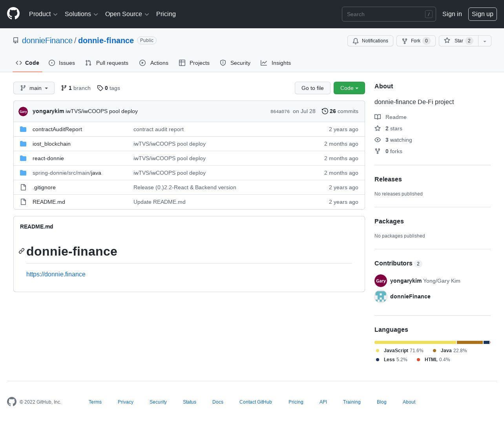
Task: Open the Open Source menu
Action: tap(127, 14)
